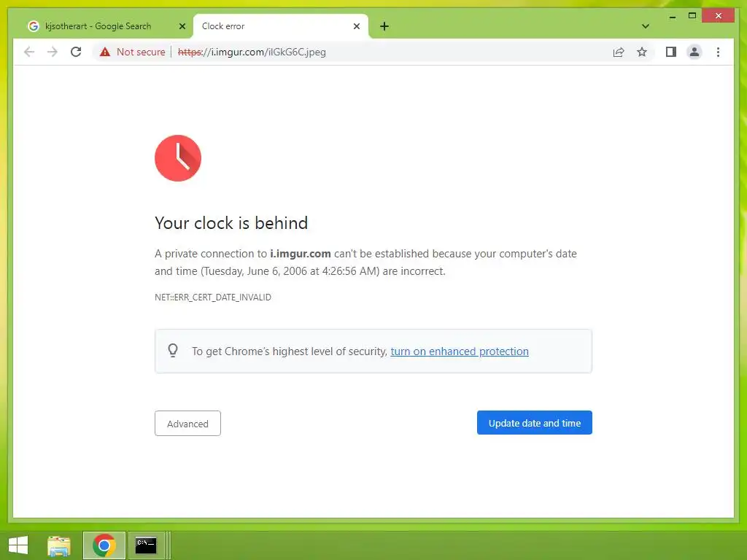
Task: Bookmark this tab with the star icon
Action: click(x=642, y=52)
